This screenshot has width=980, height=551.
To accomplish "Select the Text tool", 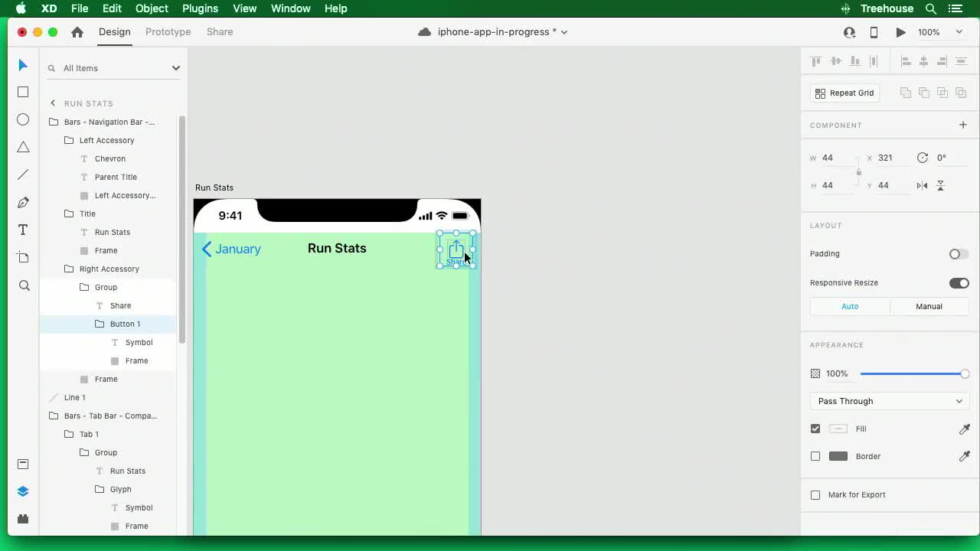I will [23, 229].
